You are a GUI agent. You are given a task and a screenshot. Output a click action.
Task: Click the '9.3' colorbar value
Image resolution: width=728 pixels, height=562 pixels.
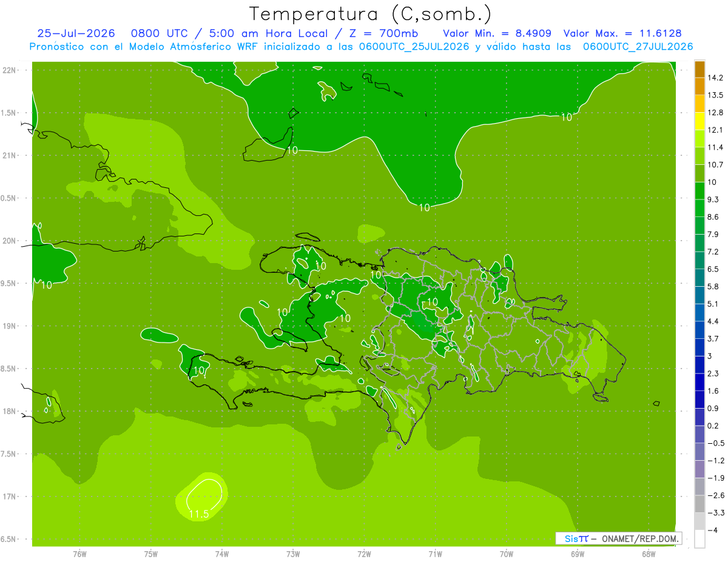tap(713, 199)
